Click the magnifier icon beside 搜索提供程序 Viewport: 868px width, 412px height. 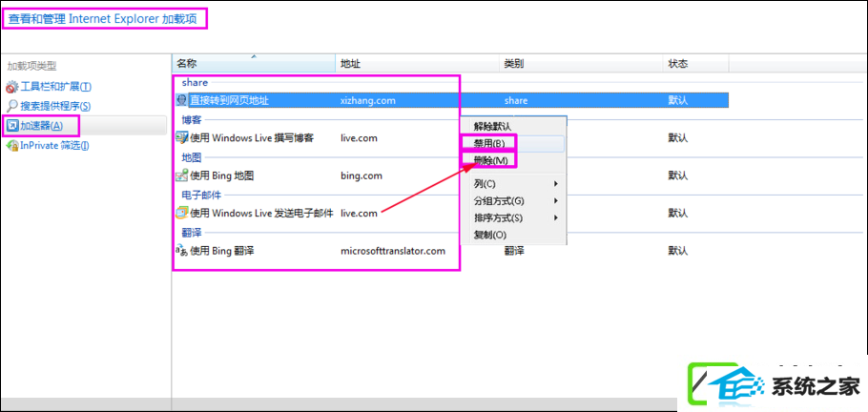click(x=11, y=106)
